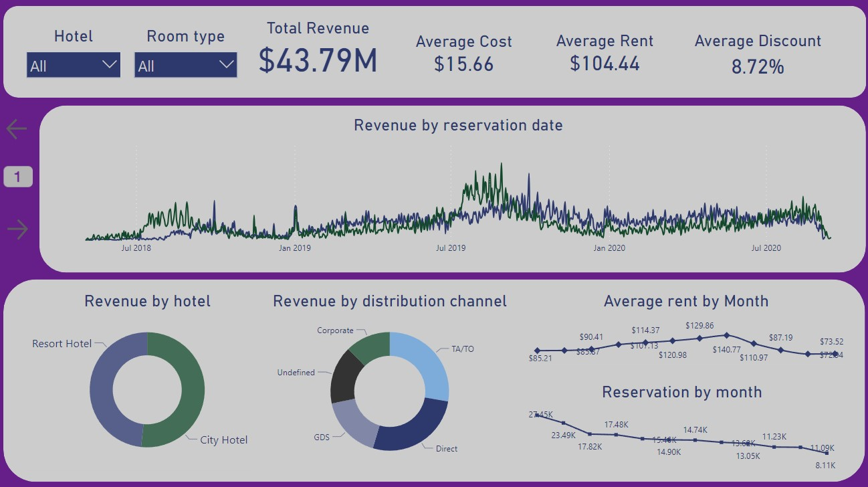This screenshot has height=487, width=868.
Task: Open the Hotel filter dropdown
Action: click(73, 65)
